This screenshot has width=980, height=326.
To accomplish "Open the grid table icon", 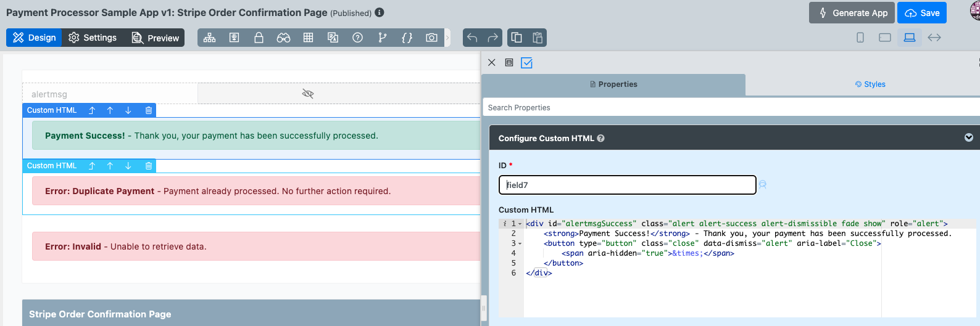I will 308,38.
